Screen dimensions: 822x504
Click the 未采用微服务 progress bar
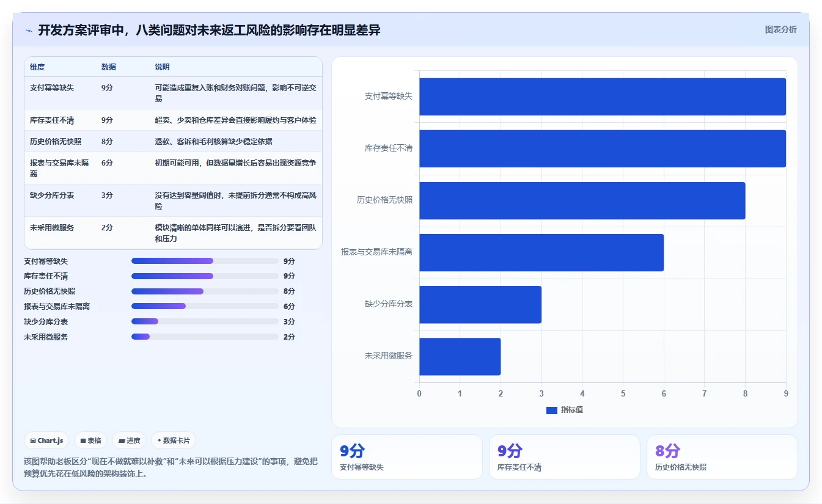pyautogui.click(x=205, y=337)
